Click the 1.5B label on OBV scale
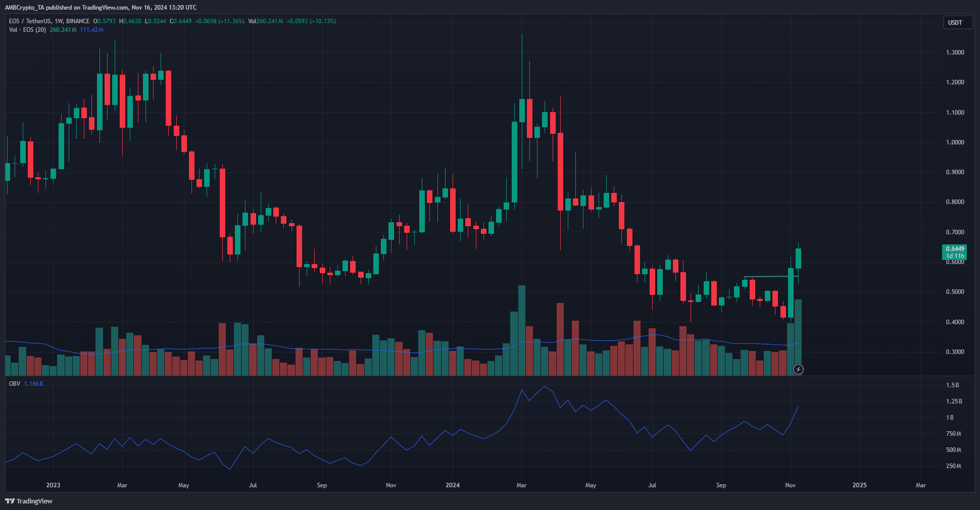Screen dimensions: 980x510 [x=952, y=385]
